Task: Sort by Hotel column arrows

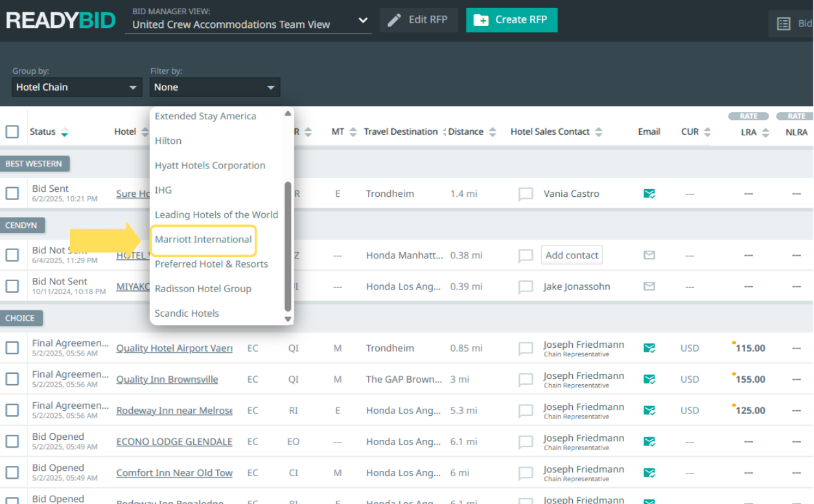Action: point(144,132)
